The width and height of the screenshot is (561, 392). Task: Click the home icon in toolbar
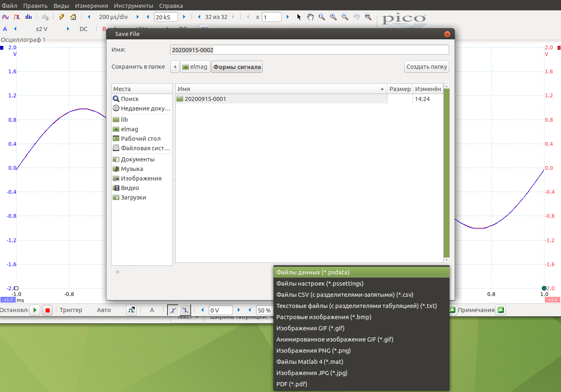[73, 17]
